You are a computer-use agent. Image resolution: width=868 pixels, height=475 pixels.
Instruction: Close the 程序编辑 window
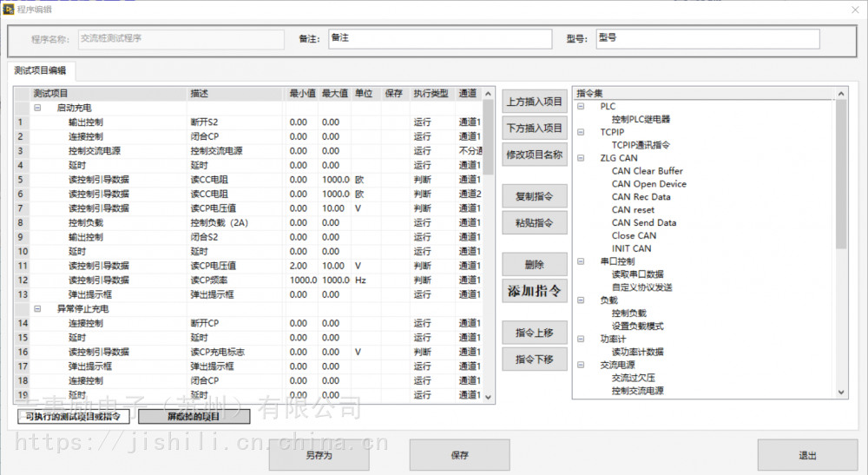(852, 9)
